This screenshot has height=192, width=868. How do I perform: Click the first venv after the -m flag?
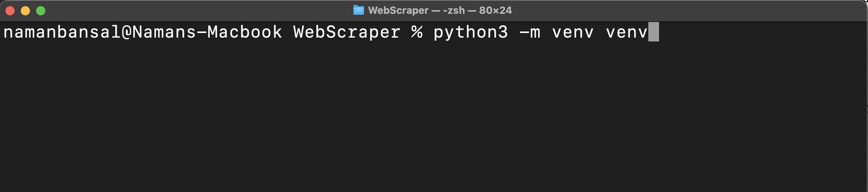[573, 32]
